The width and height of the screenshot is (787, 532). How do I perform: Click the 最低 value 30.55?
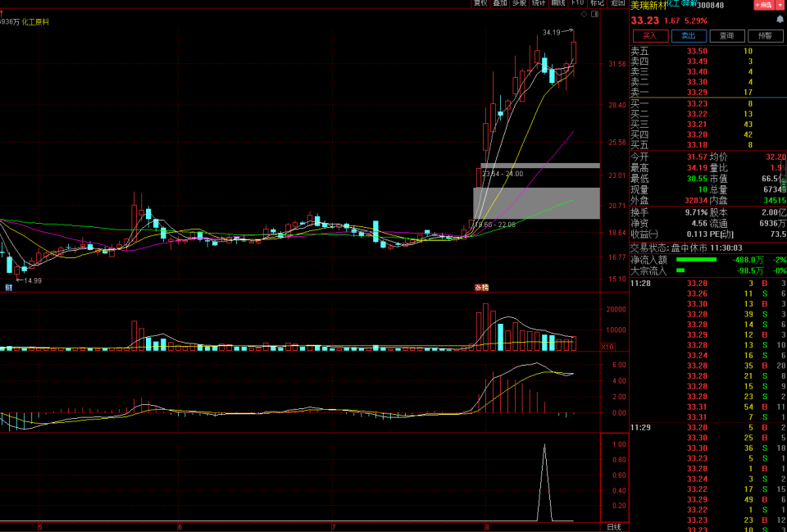697,179
